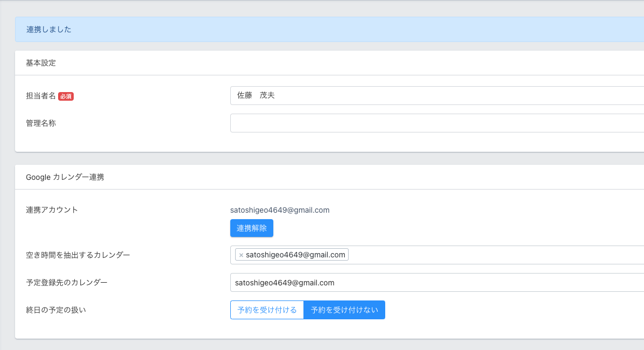Click the 空き時間を抽出するカレンダー label
The height and width of the screenshot is (350, 644).
click(78, 255)
